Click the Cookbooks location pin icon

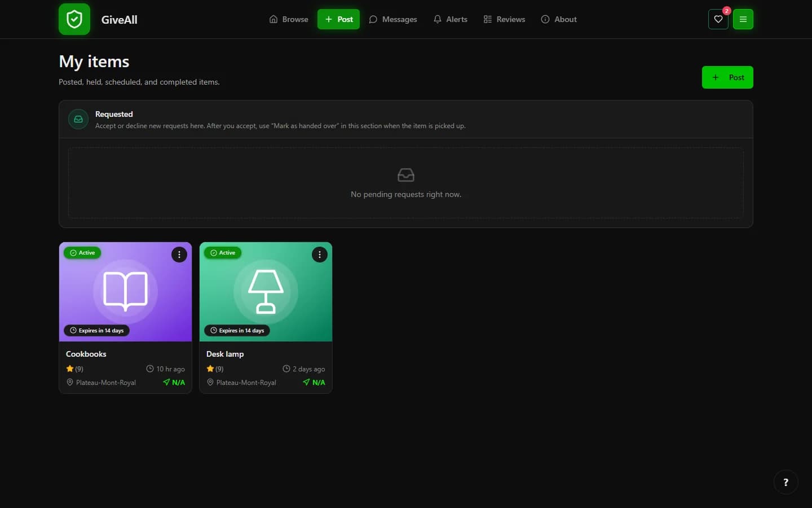click(x=70, y=382)
